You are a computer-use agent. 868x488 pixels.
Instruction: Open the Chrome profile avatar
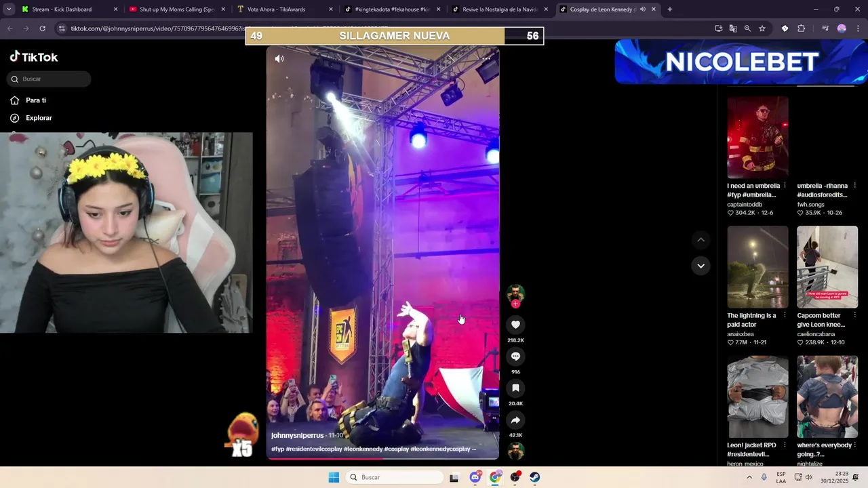pyautogui.click(x=842, y=28)
